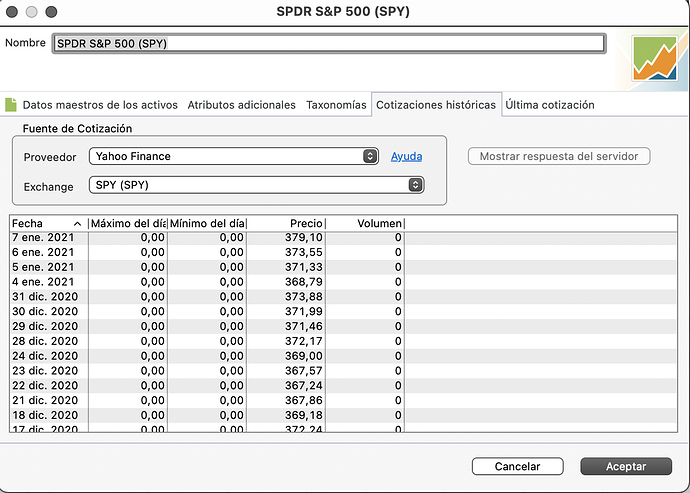Click the chart logo image at top right
Viewport: 690px width, 493px height.
[655, 59]
